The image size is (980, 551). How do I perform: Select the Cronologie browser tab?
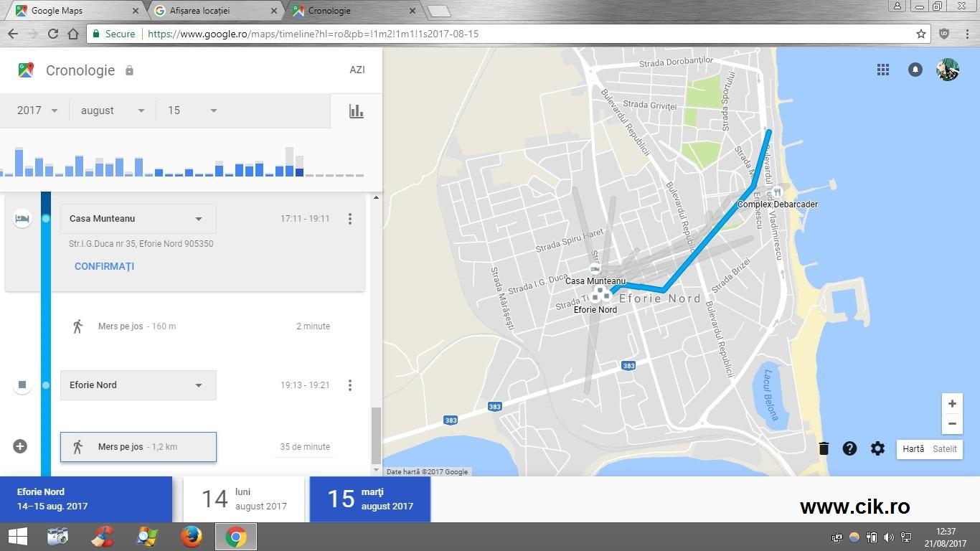[x=353, y=11]
